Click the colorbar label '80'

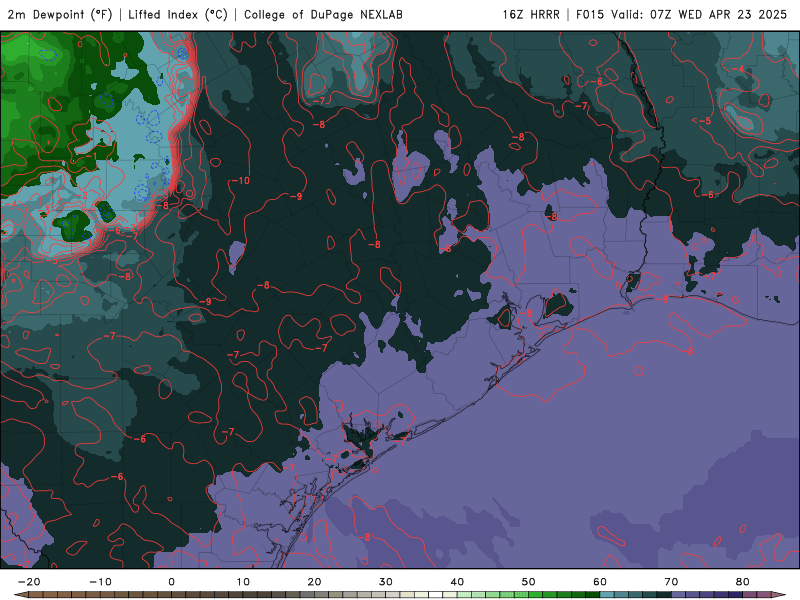[743, 582]
